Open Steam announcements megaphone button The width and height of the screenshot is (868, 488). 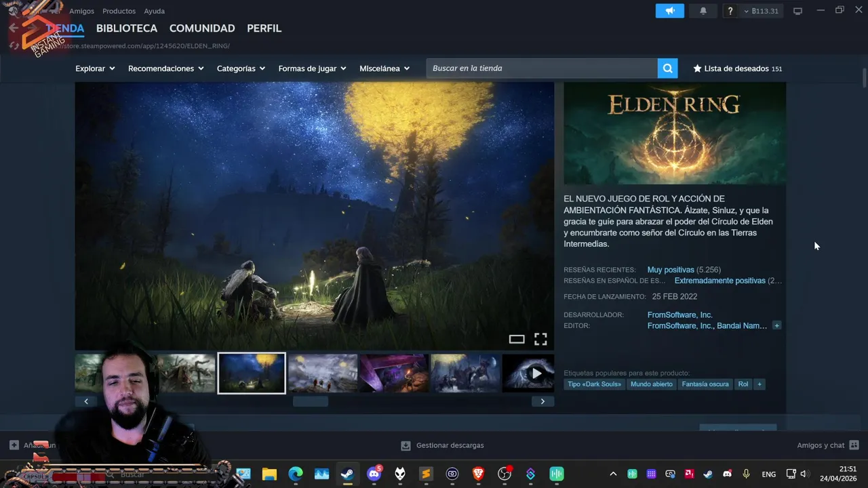coord(669,11)
